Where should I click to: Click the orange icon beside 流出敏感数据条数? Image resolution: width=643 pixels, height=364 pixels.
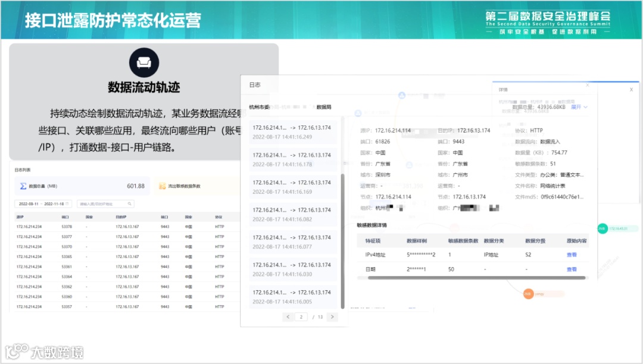(x=163, y=186)
